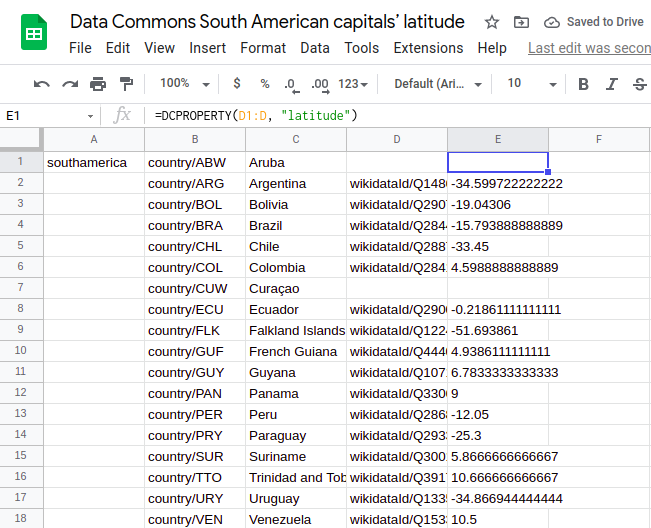Select latitude value -25.3 for Paraguay
Viewport: 651px width, 528px height.
tap(498, 435)
